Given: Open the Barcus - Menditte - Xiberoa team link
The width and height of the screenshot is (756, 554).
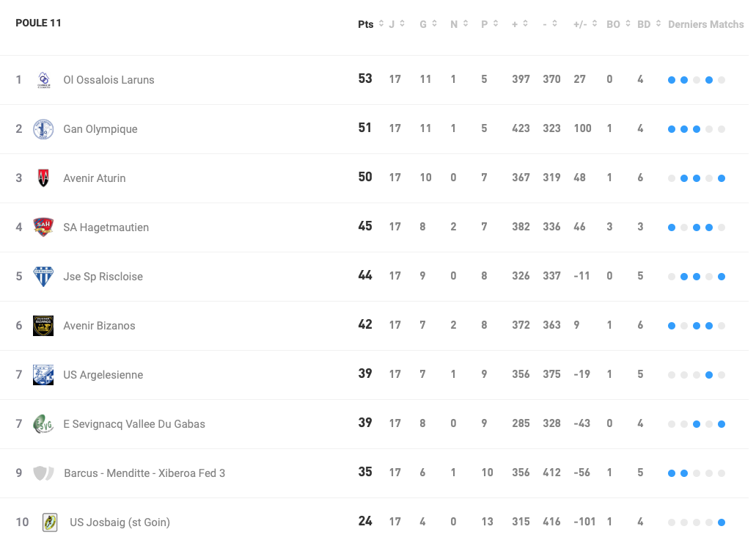Looking at the screenshot, I should pos(144,473).
